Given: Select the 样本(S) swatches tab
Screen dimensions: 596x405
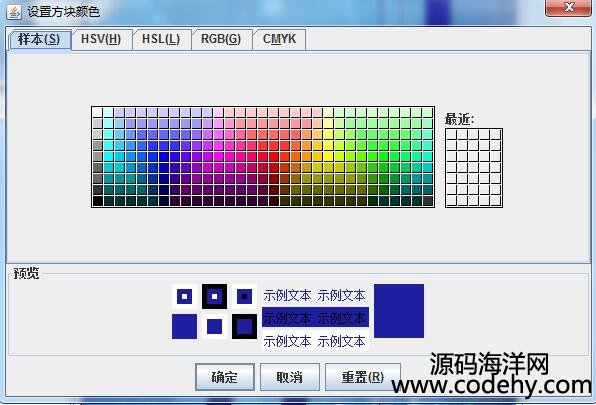Looking at the screenshot, I should [39, 39].
